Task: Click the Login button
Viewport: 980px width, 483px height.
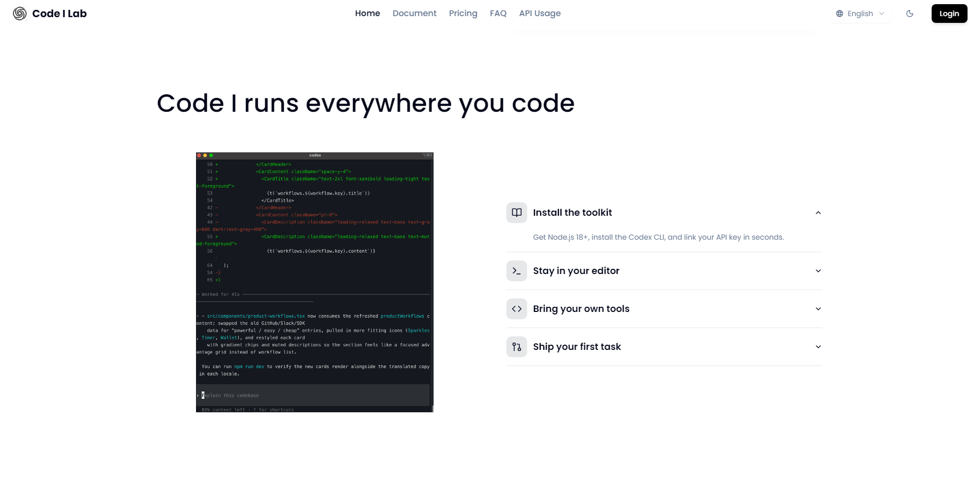Action: point(949,14)
